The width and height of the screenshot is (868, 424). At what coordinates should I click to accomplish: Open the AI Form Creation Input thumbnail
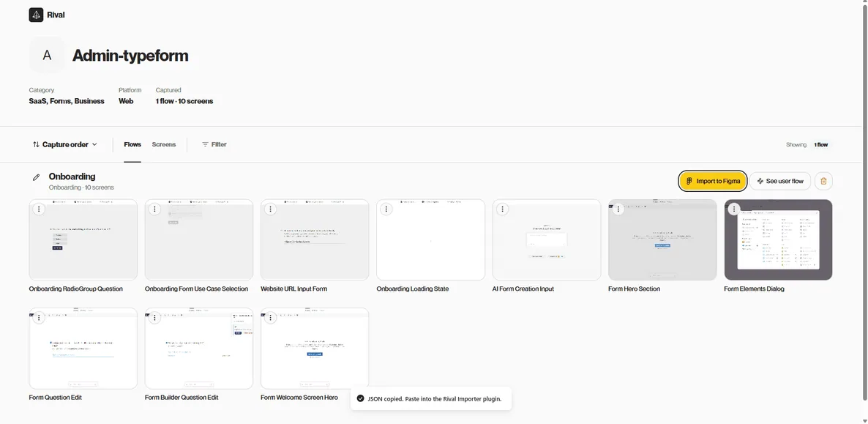click(x=547, y=239)
